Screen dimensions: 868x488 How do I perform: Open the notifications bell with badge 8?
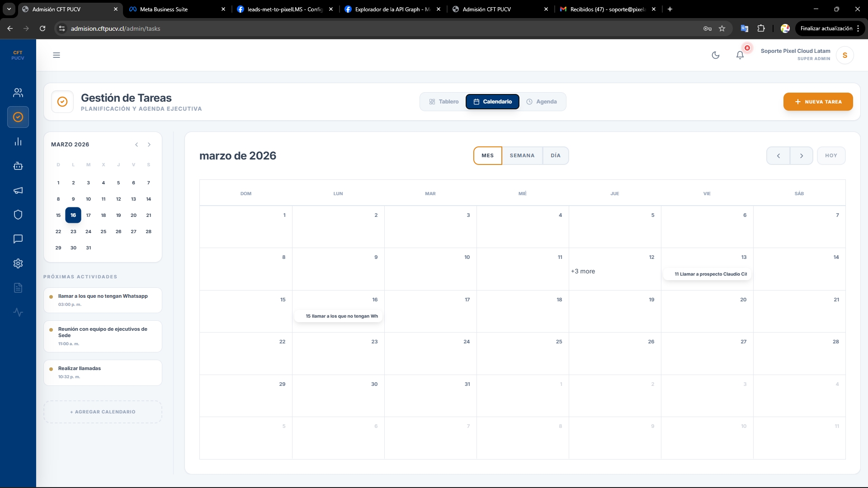[740, 55]
